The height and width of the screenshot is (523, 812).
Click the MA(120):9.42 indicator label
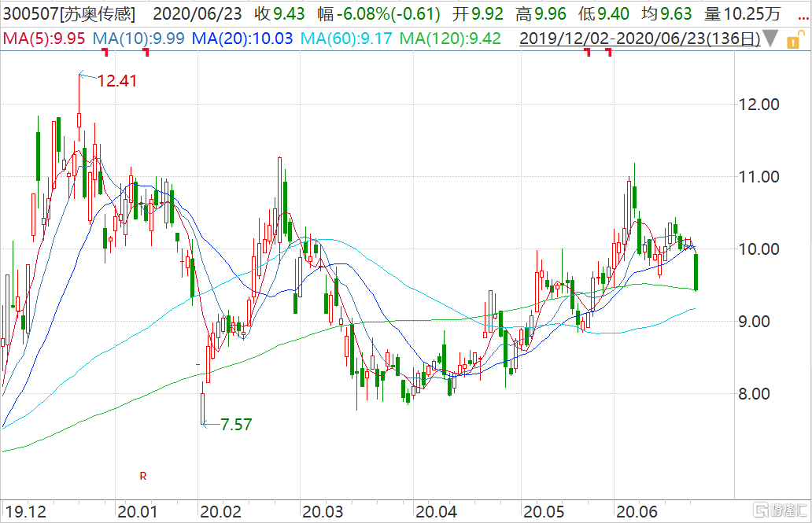(x=451, y=39)
